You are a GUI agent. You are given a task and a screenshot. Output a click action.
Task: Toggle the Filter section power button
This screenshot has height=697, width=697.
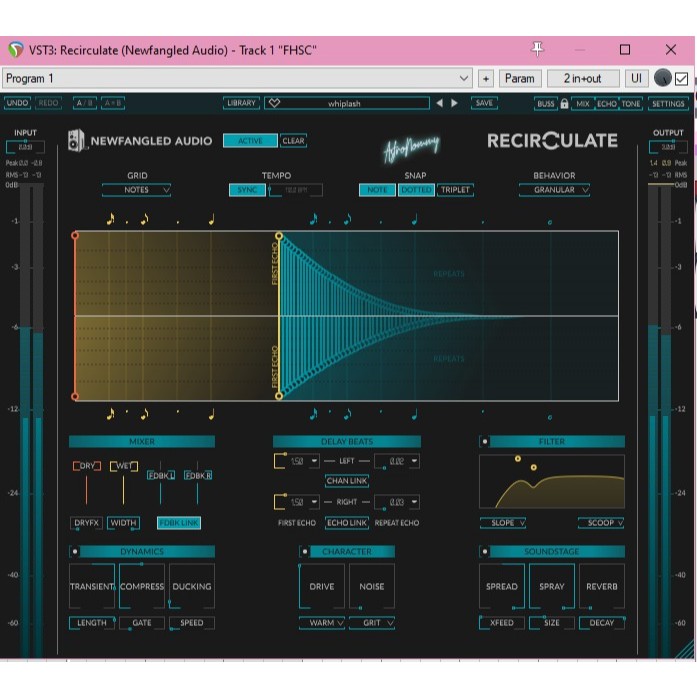pyautogui.click(x=485, y=441)
